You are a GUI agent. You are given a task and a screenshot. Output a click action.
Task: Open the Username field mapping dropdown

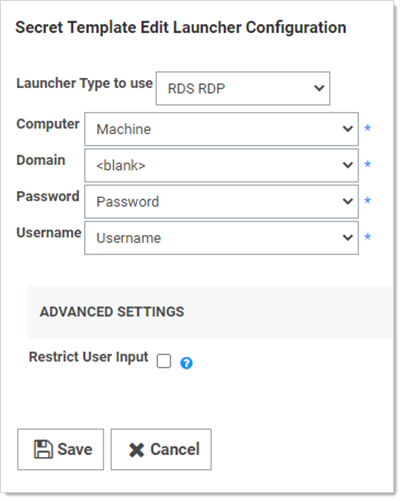221,238
